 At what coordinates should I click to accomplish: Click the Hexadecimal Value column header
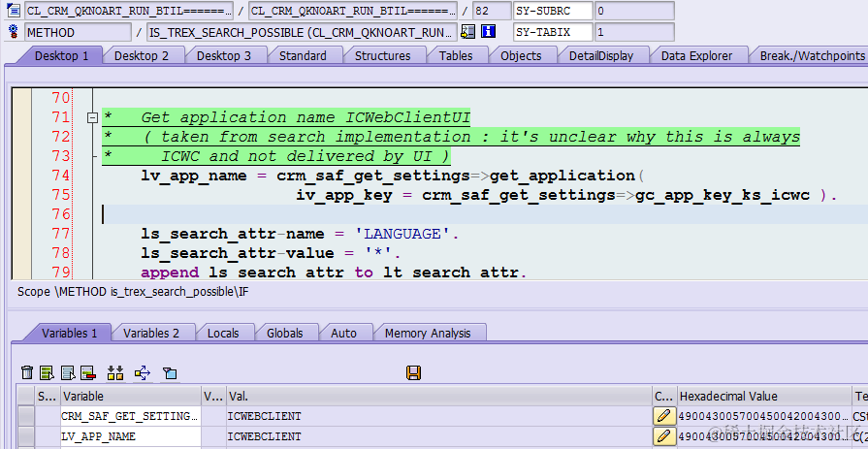(x=764, y=396)
